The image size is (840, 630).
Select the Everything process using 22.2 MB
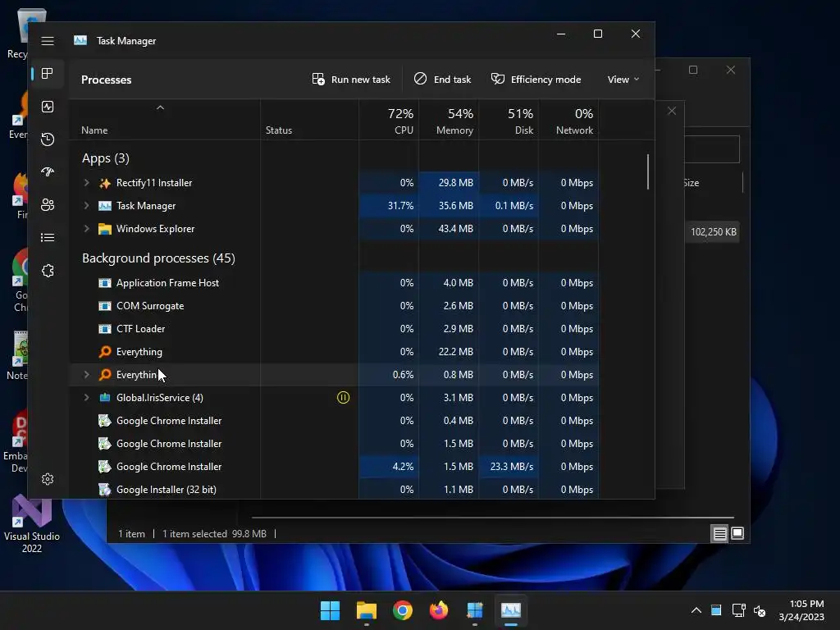[334, 352]
